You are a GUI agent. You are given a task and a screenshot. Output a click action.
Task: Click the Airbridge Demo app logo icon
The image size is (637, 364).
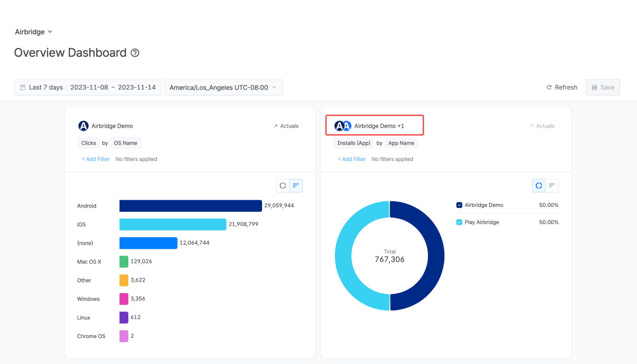coord(83,126)
